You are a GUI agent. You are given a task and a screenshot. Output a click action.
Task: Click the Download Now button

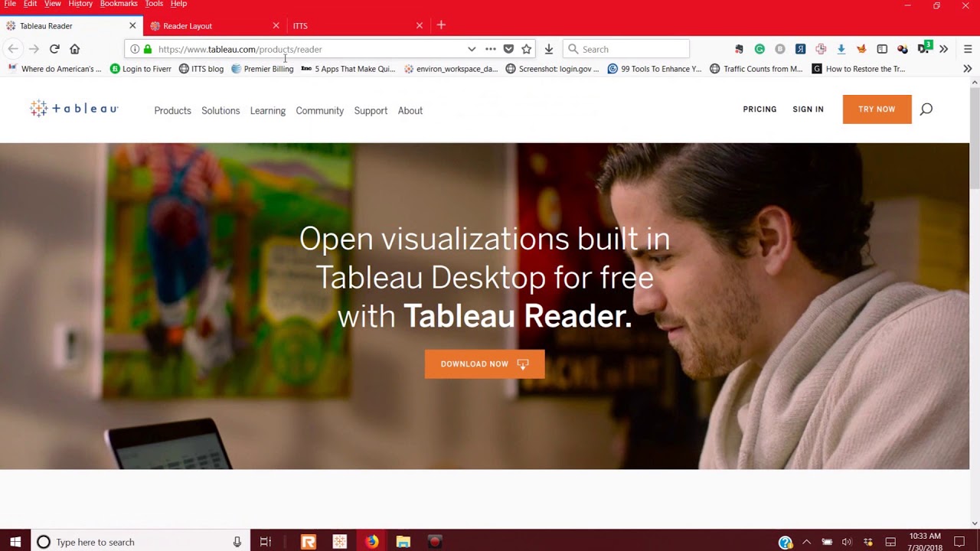coord(485,364)
